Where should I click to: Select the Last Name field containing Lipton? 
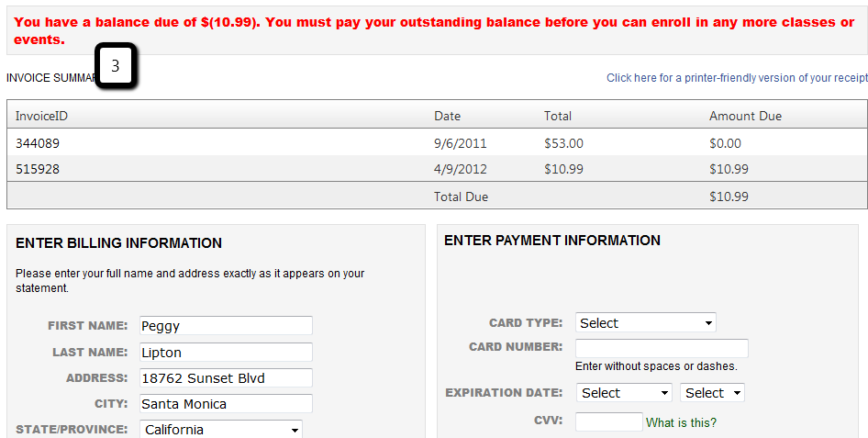[x=226, y=353]
